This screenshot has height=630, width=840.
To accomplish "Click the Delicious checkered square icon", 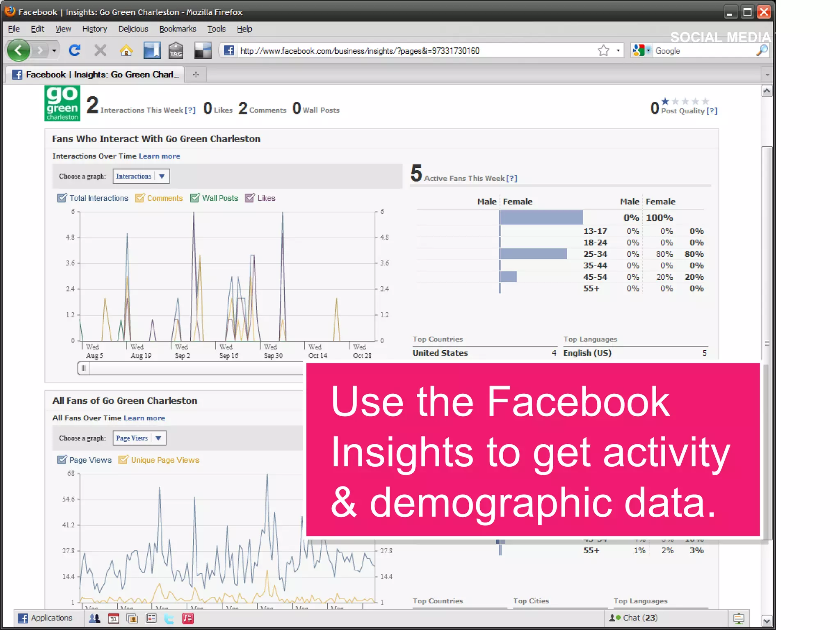I will click(203, 50).
